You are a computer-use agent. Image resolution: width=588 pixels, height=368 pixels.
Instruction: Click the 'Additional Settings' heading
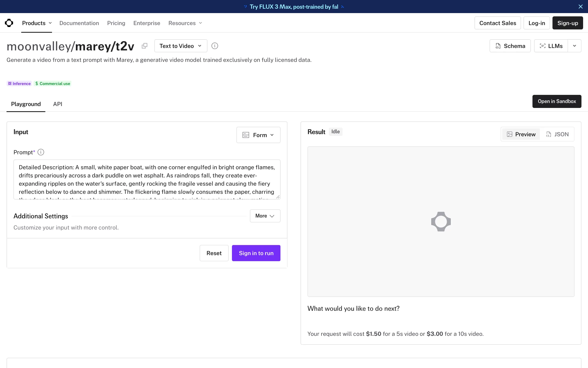(41, 216)
